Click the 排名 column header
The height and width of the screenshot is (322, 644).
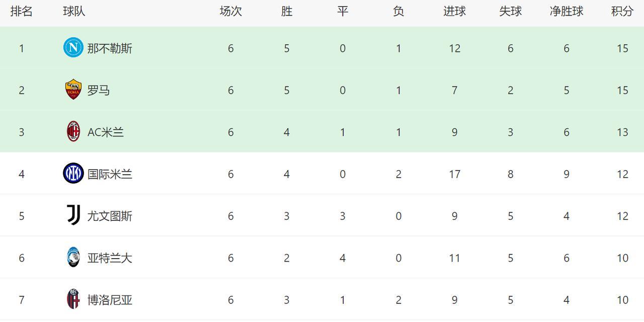point(22,11)
